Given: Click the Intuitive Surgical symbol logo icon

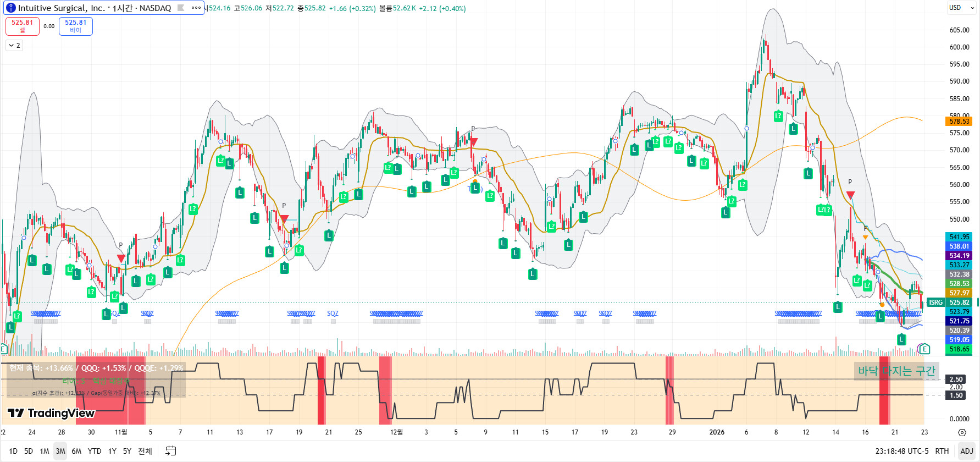Looking at the screenshot, I should point(10,8).
